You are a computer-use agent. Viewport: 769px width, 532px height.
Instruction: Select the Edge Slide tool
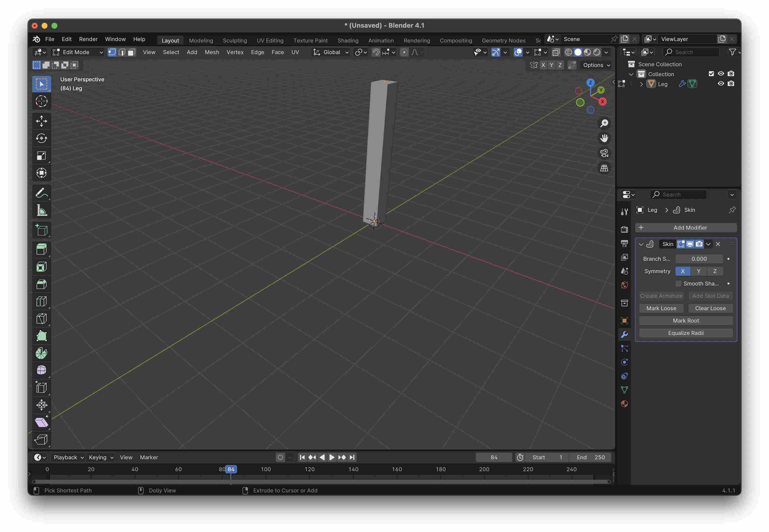click(41, 388)
